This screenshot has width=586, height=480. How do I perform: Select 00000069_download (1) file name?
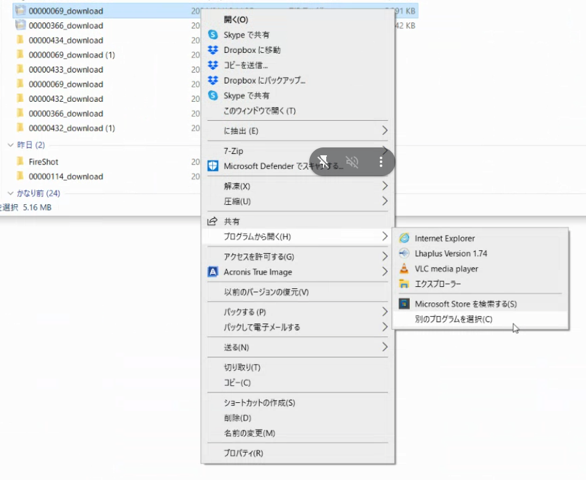coord(72,55)
